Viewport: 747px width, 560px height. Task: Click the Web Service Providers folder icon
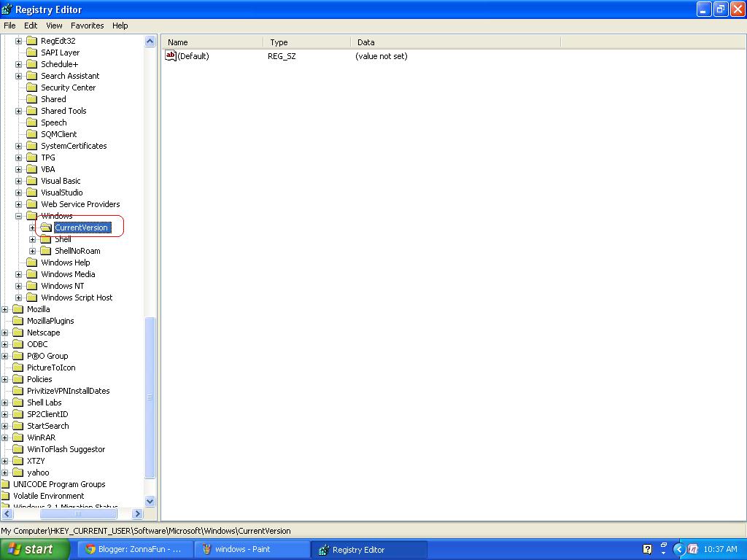32,204
